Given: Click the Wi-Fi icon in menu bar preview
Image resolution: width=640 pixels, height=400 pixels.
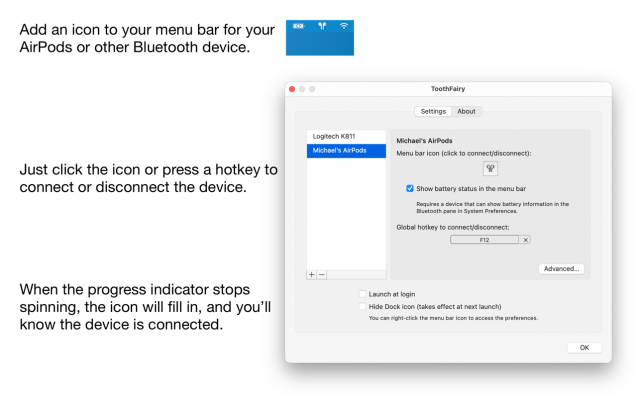Looking at the screenshot, I should (344, 26).
